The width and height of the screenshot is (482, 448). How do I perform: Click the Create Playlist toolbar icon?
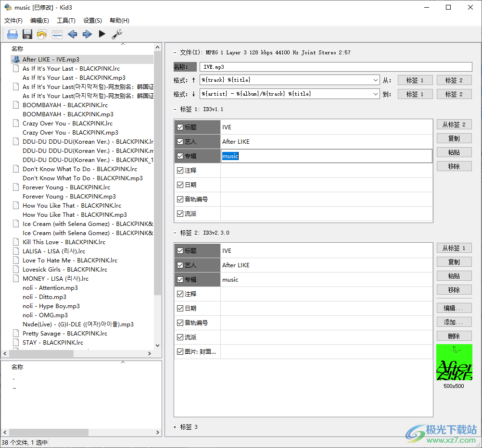pos(57,34)
